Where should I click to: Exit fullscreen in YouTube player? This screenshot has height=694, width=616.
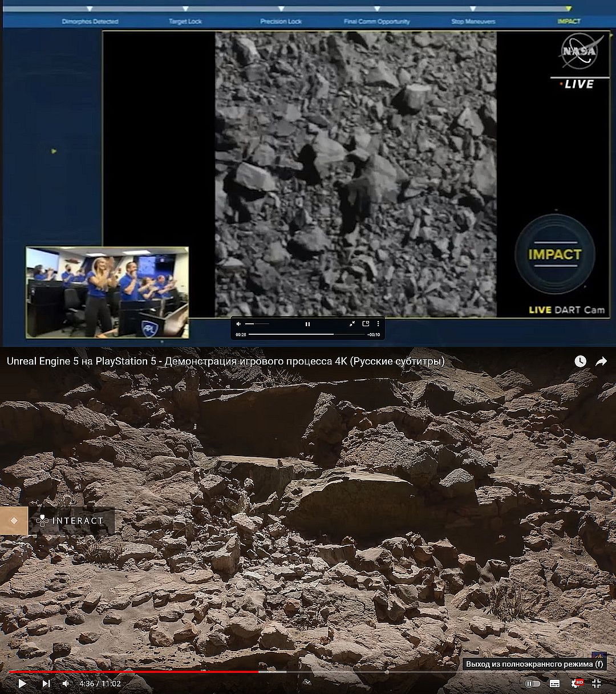597,683
